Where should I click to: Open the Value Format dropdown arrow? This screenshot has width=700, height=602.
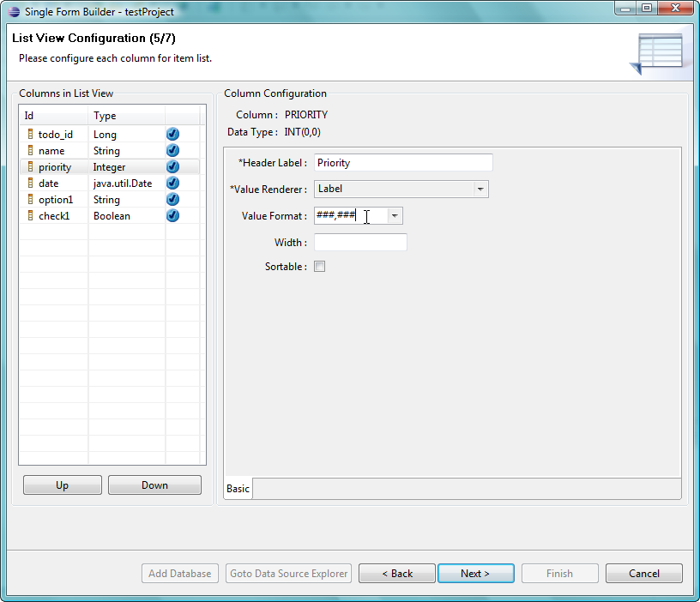point(395,215)
